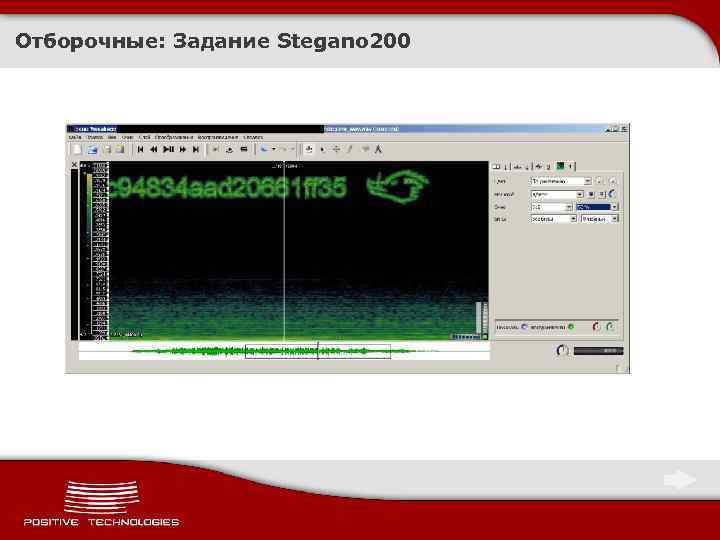Click the rewind playback button
720x540 pixels.
tap(154, 149)
